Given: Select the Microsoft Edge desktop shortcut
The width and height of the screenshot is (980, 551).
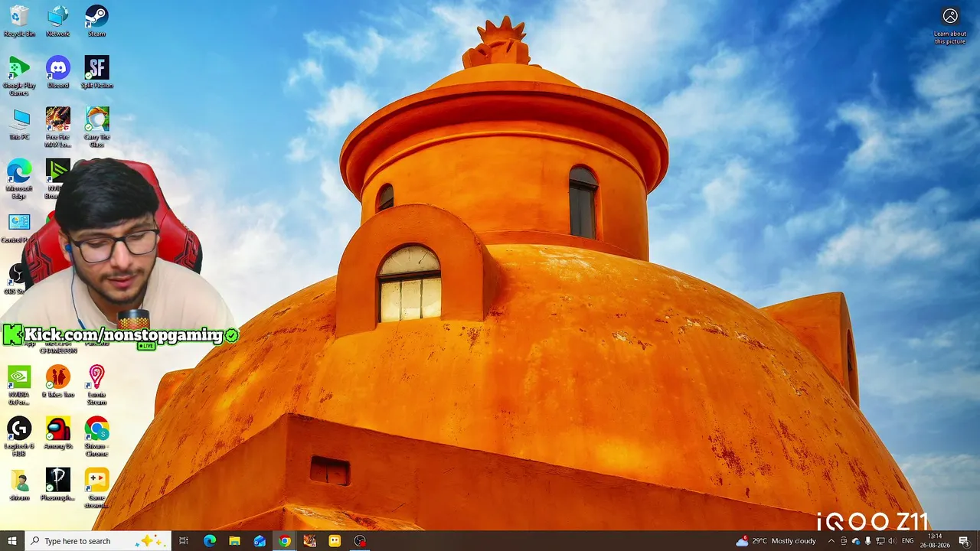Looking at the screenshot, I should (x=19, y=178).
